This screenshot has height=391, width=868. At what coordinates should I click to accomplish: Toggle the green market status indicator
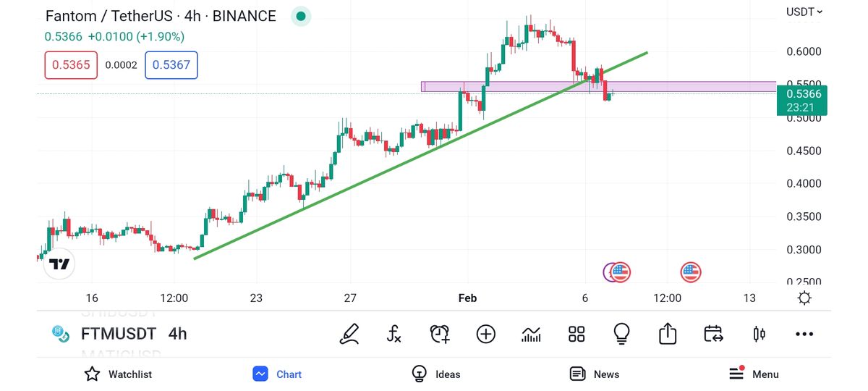301,17
